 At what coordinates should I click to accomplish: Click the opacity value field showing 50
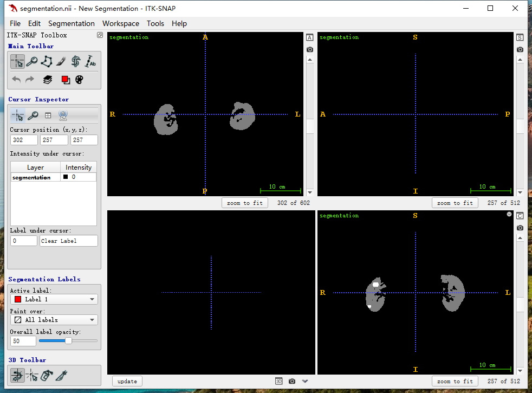coord(23,341)
